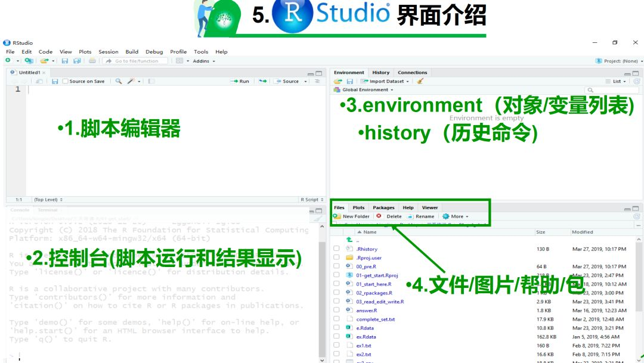Open the Addins dropdown
644x363 pixels.
pos(204,61)
